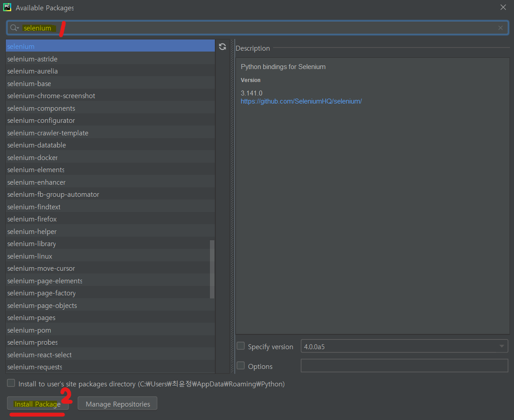Enable the Specify version checkbox
The image size is (514, 420).
click(x=240, y=346)
